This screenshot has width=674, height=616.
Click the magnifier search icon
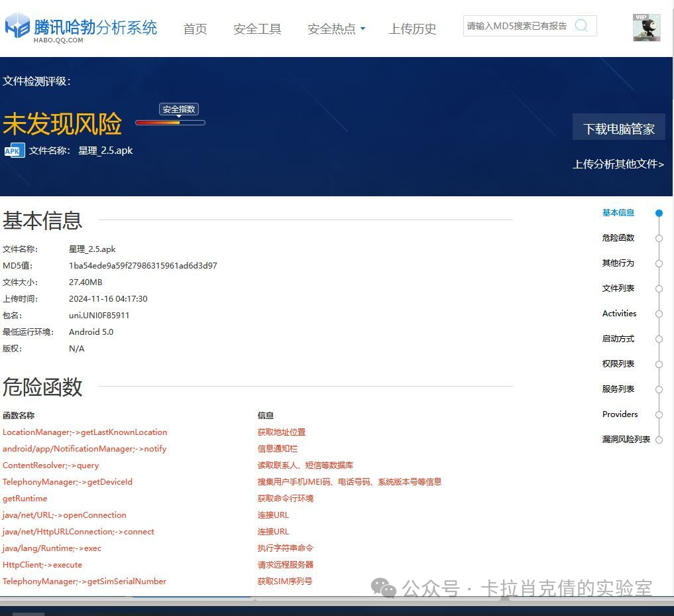[x=581, y=26]
